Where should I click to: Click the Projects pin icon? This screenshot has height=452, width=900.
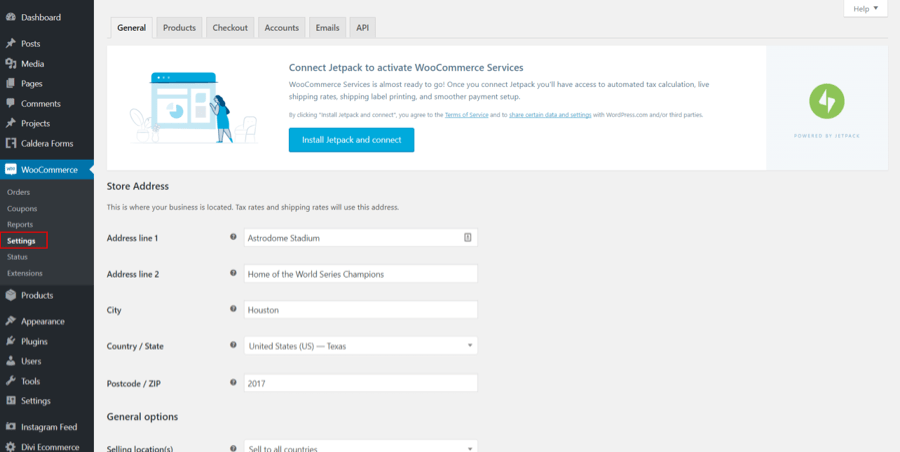(10, 123)
